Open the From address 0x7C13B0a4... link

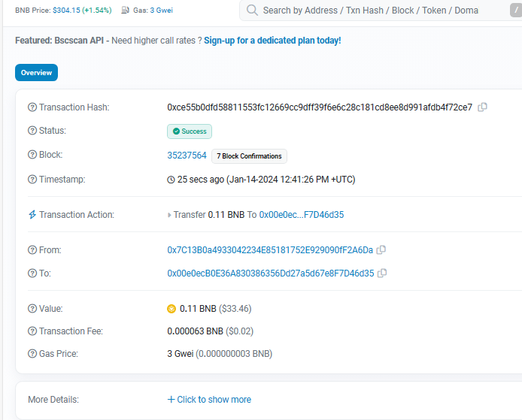click(270, 250)
